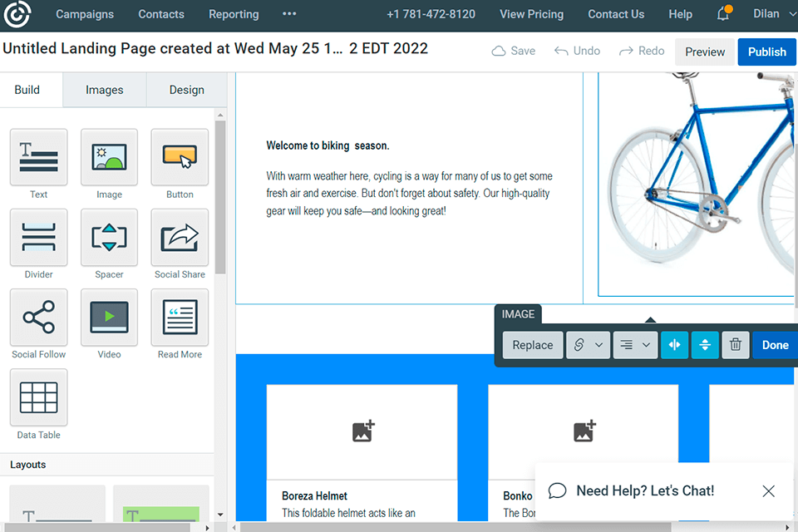Viewport: 798px width, 532px height.
Task: Click the Welcome to biking season heading
Action: pos(328,145)
